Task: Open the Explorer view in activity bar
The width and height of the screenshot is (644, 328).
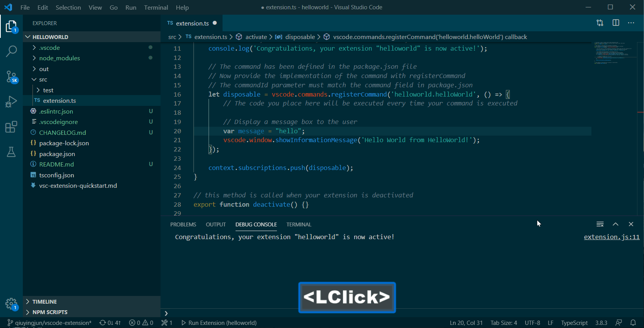Action: point(11,27)
